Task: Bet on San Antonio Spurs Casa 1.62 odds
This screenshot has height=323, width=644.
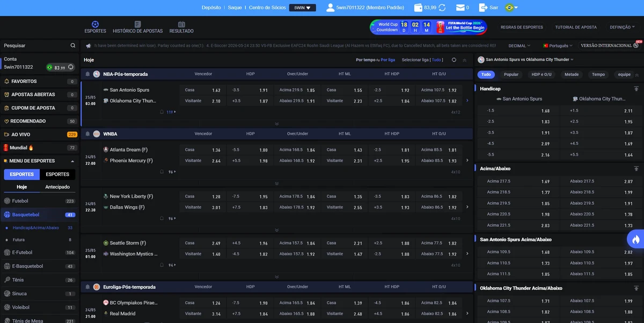Action: tap(202, 90)
